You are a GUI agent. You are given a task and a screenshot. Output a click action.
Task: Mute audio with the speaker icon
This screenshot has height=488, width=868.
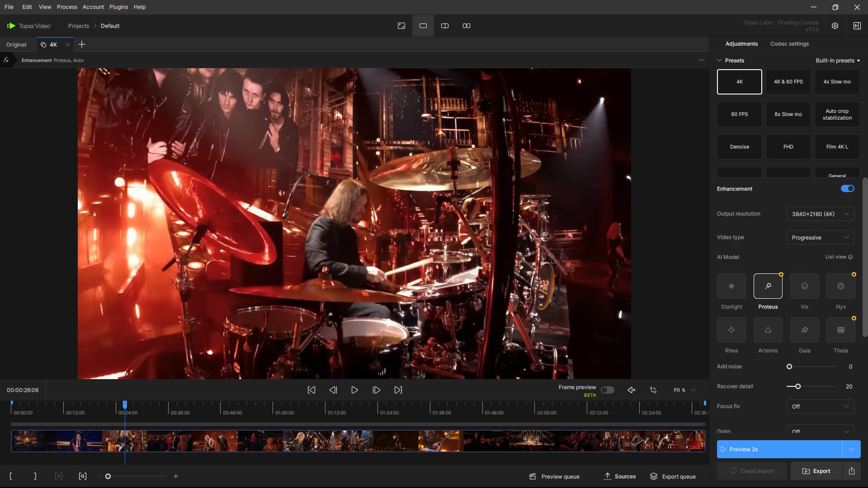[x=632, y=390]
